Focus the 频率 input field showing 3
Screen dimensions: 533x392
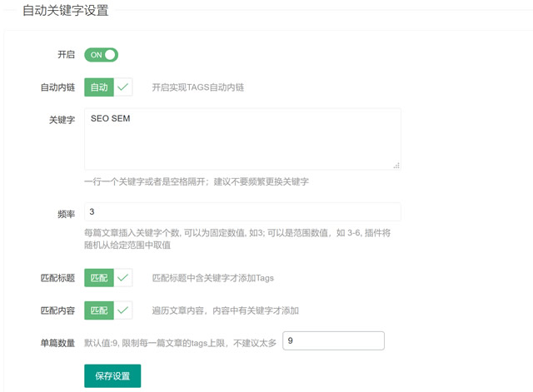coord(242,211)
